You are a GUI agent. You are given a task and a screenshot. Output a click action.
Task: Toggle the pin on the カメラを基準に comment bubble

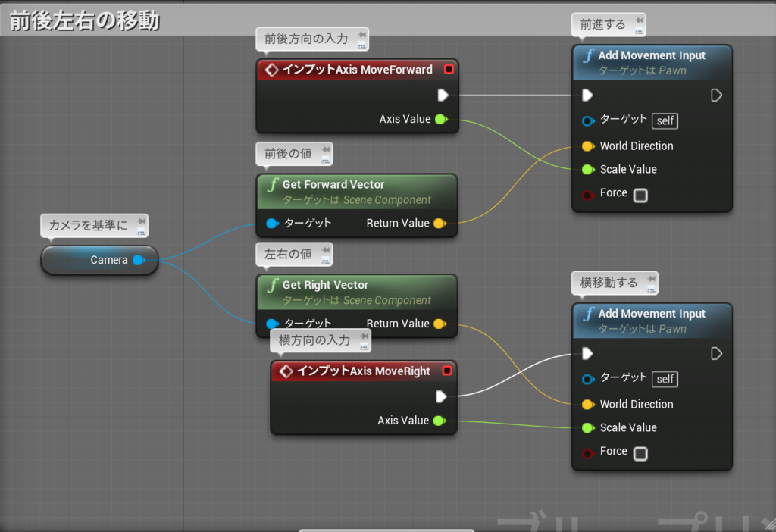point(142,221)
